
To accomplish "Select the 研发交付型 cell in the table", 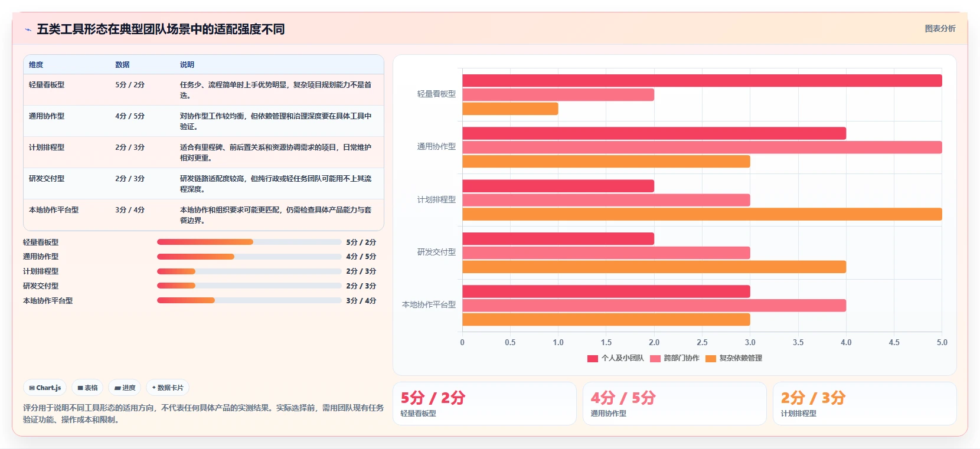I will [47, 179].
